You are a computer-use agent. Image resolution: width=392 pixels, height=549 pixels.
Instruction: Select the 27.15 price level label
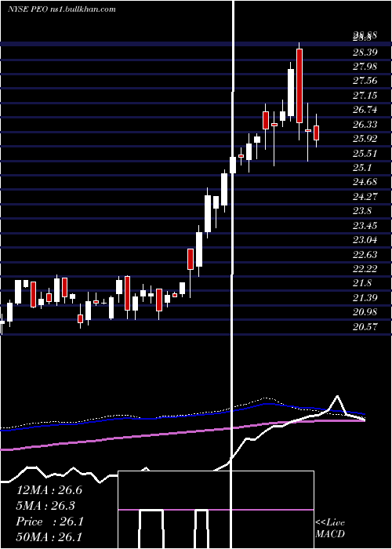365,95
